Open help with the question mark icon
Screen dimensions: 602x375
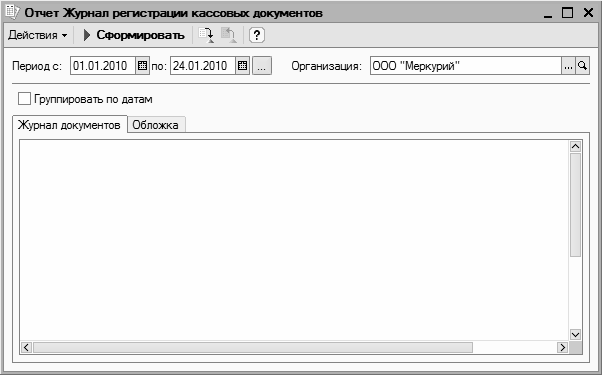click(256, 35)
